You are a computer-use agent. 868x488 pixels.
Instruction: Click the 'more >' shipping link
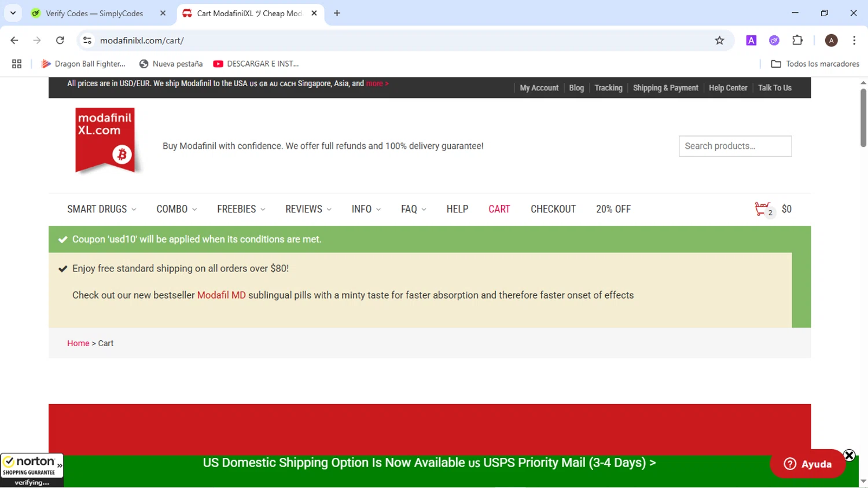coord(377,84)
